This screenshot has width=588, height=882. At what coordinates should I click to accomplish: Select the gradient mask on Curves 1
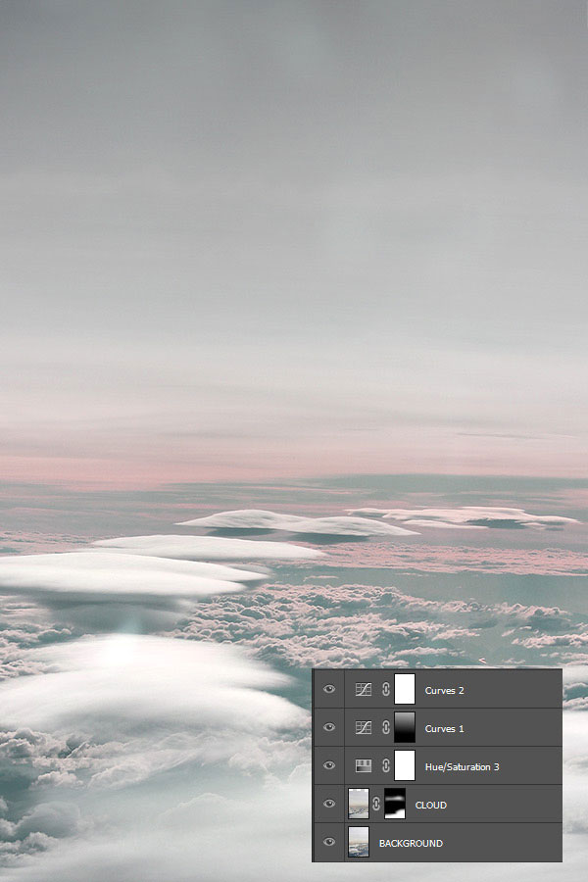pyautogui.click(x=405, y=728)
